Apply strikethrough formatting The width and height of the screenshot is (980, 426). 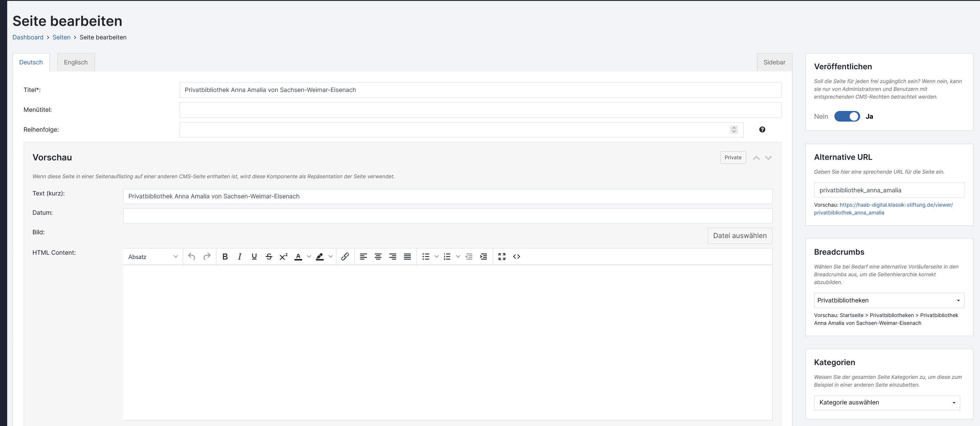[269, 257]
